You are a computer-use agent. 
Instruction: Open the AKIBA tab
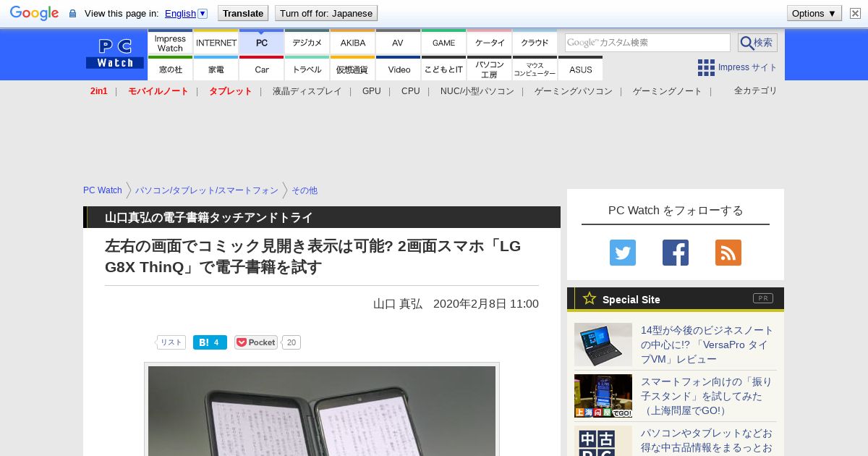click(x=353, y=42)
